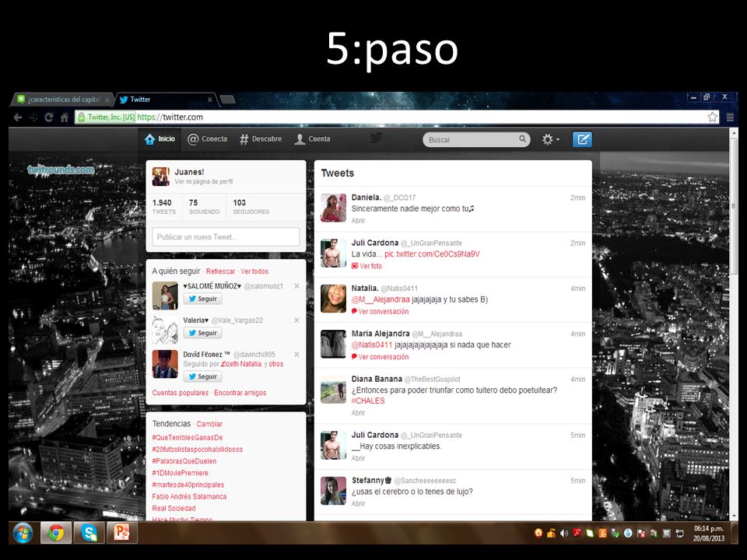Click the twitter.com address bar
Image resolution: width=747 pixels, height=560 pixels.
coord(396,117)
